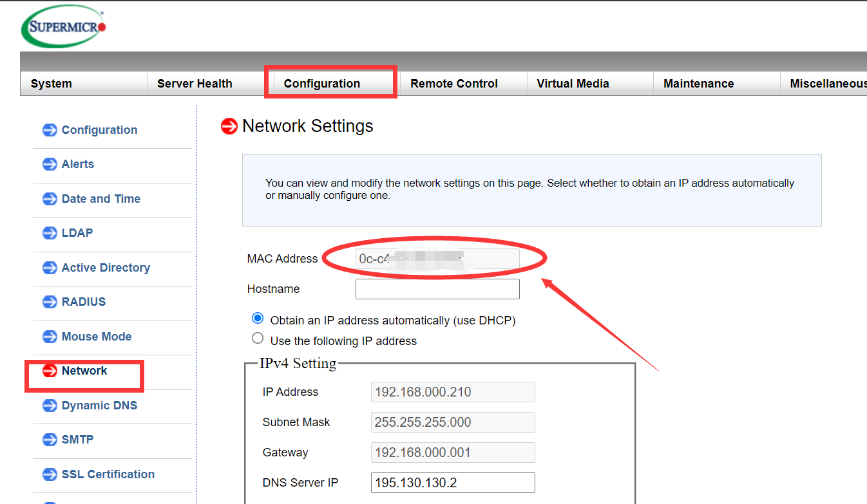The width and height of the screenshot is (867, 504).
Task: Open the Remote Control menu
Action: [x=453, y=84]
